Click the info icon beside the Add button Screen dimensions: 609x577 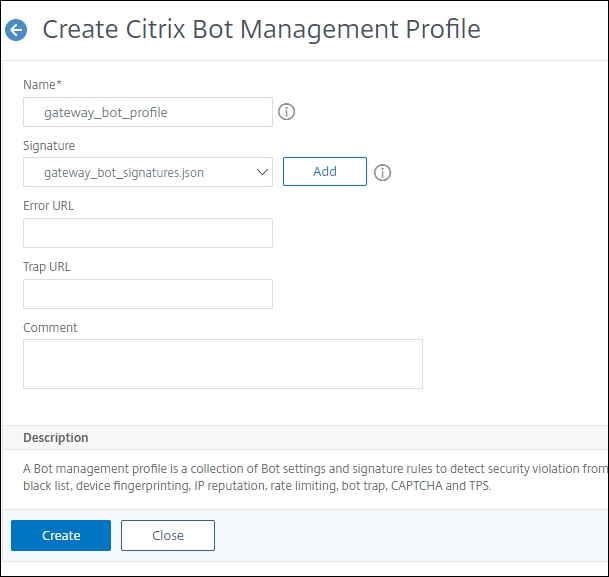click(x=382, y=173)
